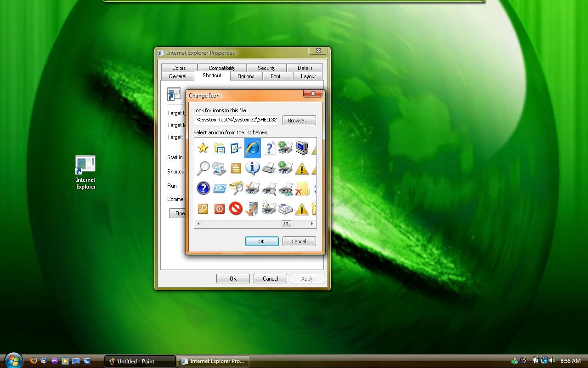
Task: Select the fax machine icon
Action: (x=269, y=168)
